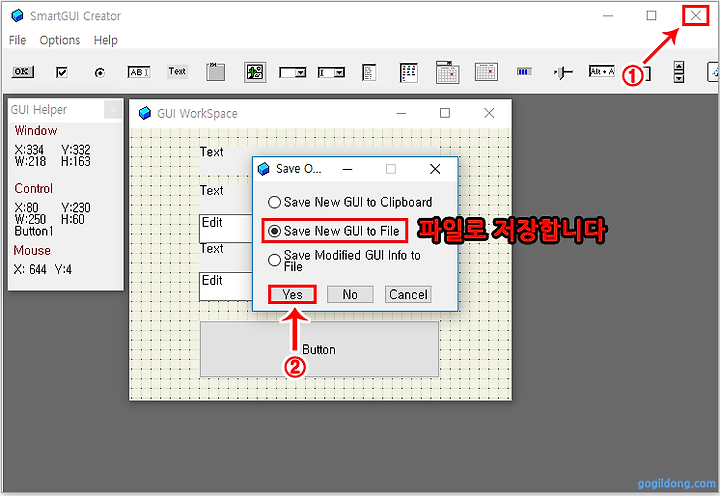Click the second Edit field in workspace

pos(226,286)
